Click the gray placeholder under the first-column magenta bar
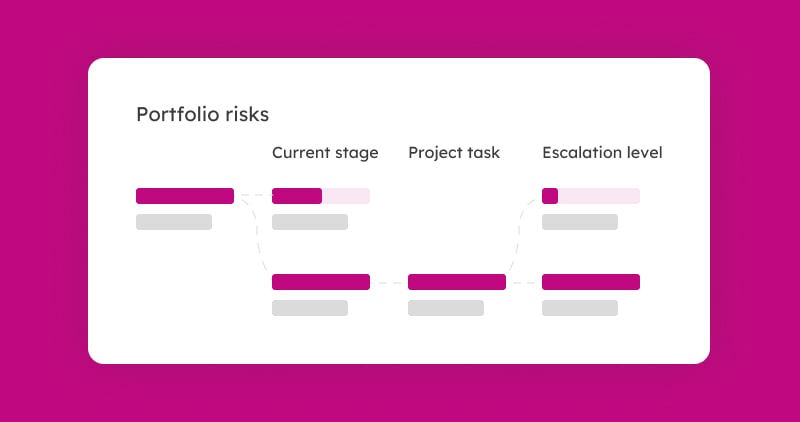This screenshot has width=800, height=422. [x=174, y=222]
